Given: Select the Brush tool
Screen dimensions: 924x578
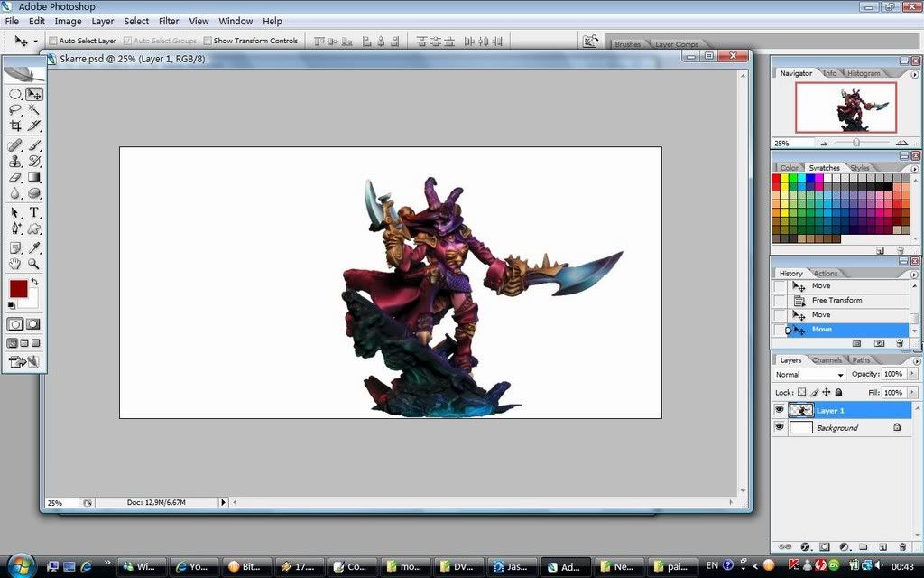Looking at the screenshot, I should tap(33, 145).
